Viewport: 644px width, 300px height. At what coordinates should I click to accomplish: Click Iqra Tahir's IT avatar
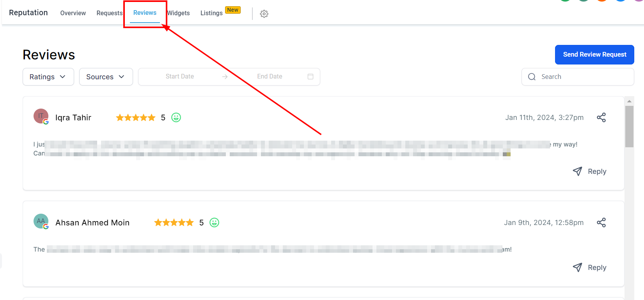point(41,116)
